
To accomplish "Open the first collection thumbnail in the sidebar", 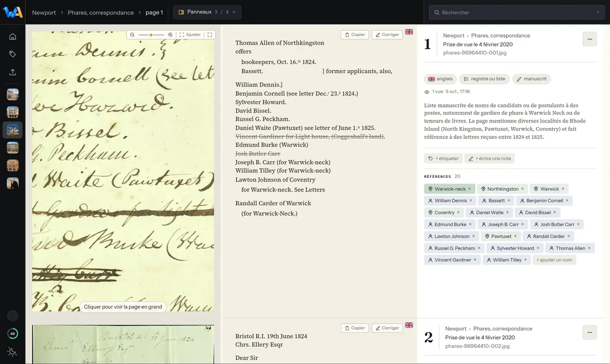I will pos(12,94).
